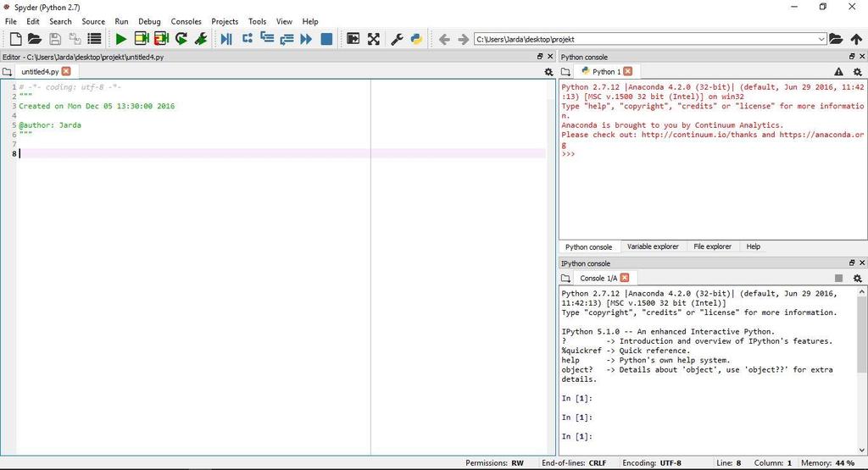
Task: Click the Python console >>> prompt
Action: 568,154
